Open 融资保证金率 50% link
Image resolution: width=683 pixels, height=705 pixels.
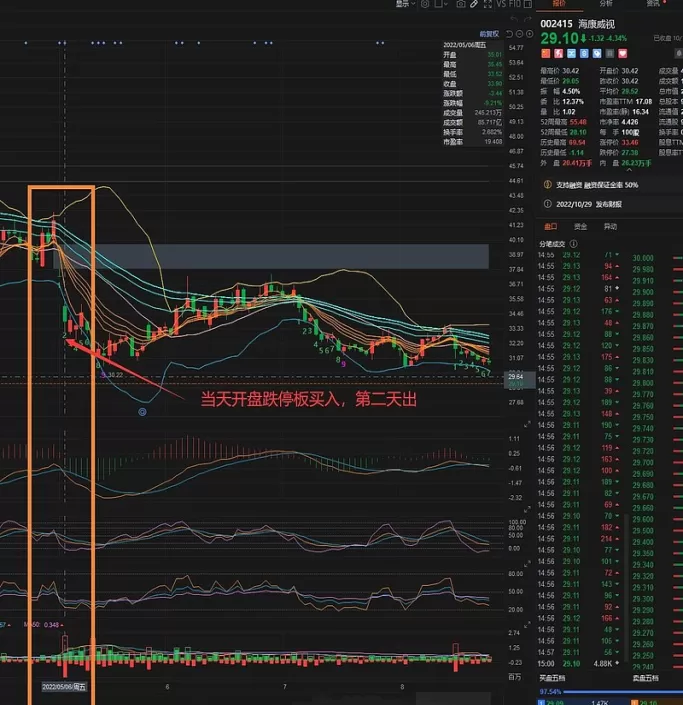pyautogui.click(x=611, y=185)
